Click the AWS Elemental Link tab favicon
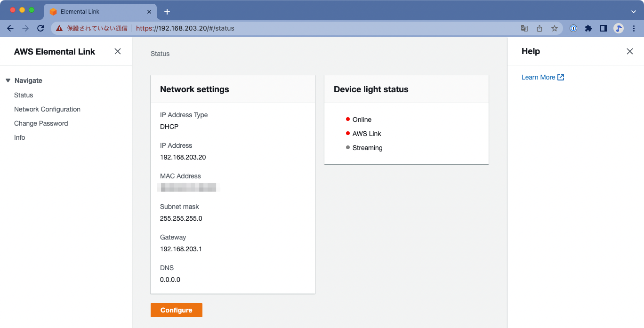The width and height of the screenshot is (644, 328). tap(53, 11)
